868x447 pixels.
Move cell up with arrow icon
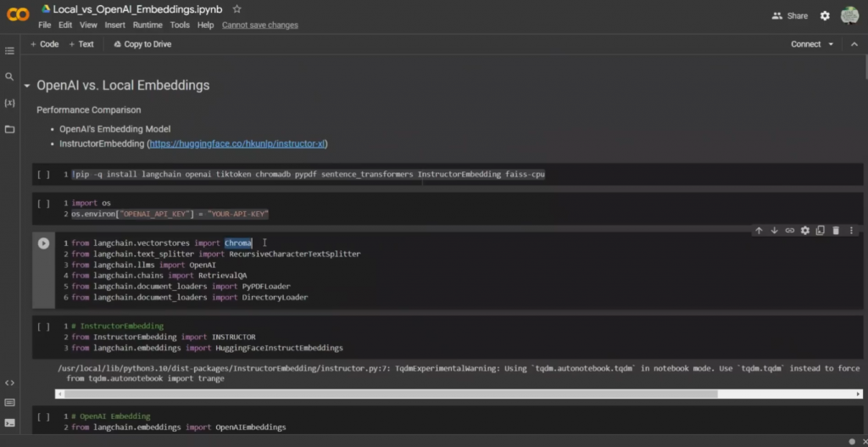point(759,231)
